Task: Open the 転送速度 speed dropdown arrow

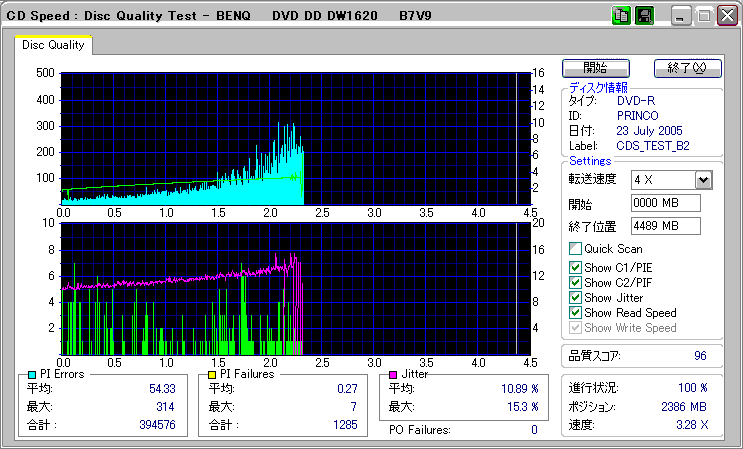Action: 704,180
